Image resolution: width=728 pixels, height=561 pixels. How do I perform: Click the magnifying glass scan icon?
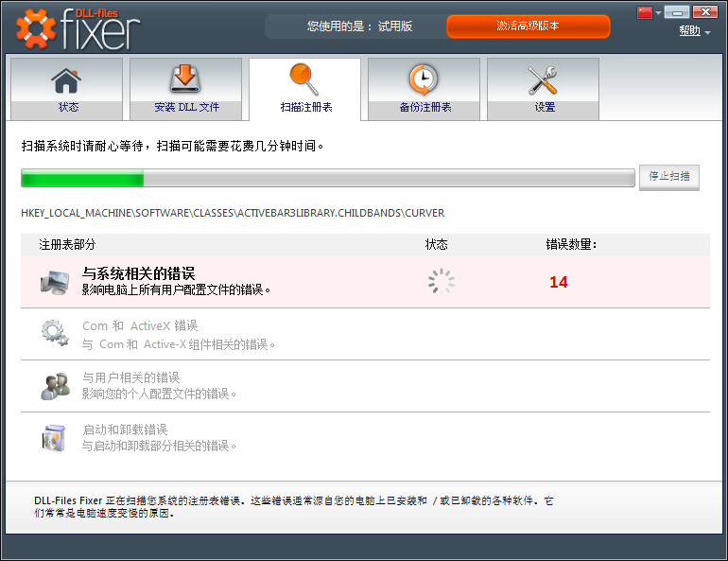pyautogui.click(x=304, y=79)
